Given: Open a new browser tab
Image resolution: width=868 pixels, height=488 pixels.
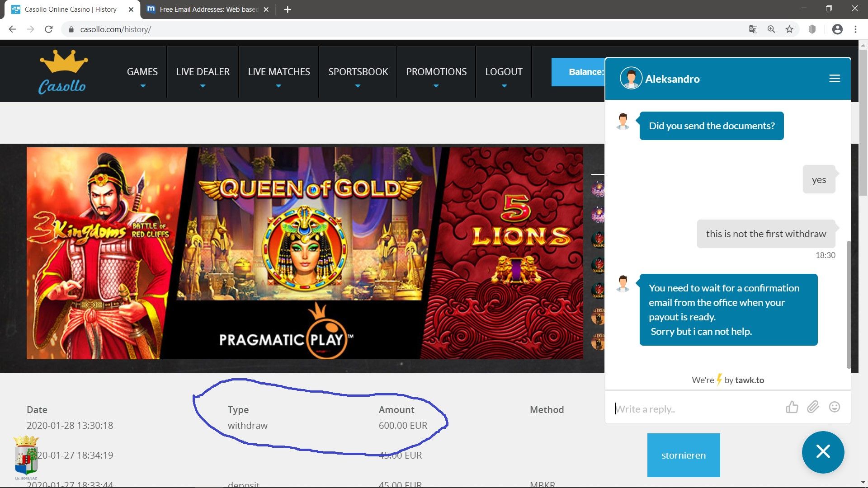Looking at the screenshot, I should point(288,9).
